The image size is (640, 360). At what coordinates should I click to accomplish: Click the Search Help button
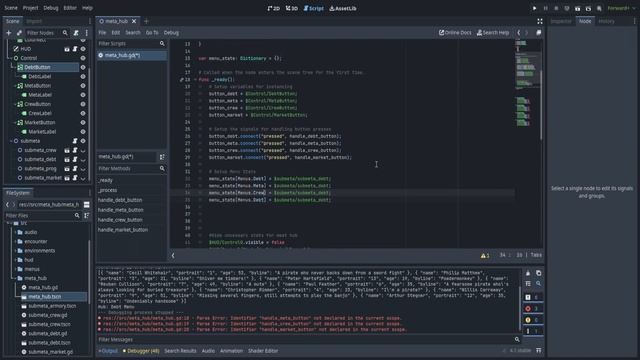click(493, 33)
